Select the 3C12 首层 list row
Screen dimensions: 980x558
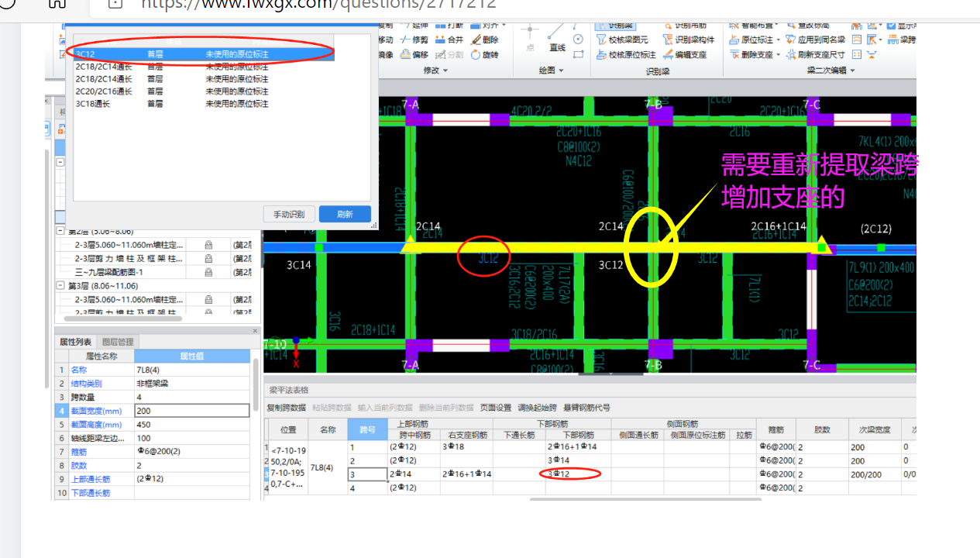(204, 54)
